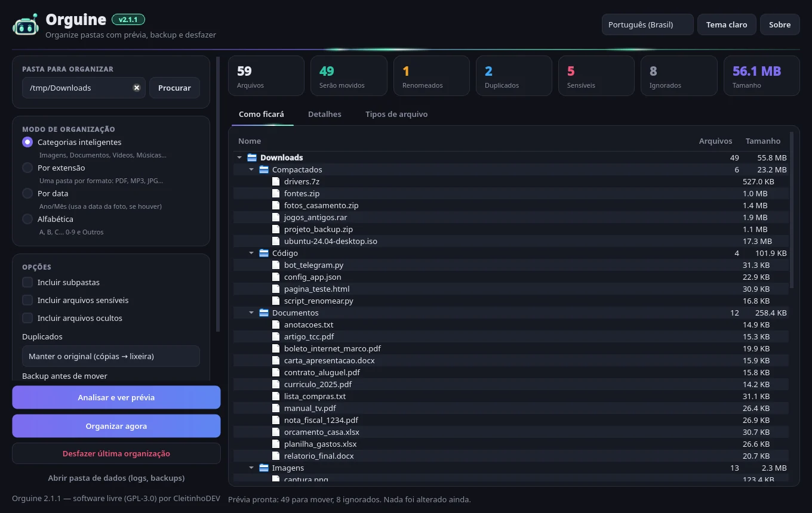Open the Como ficará tab
The height and width of the screenshot is (513, 812).
click(x=262, y=114)
